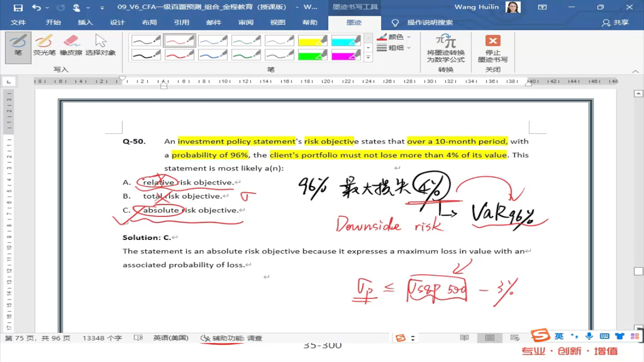Click the page count 第 75 页, 共 96 页
This screenshot has width=644, height=362.
pyautogui.click(x=37, y=338)
